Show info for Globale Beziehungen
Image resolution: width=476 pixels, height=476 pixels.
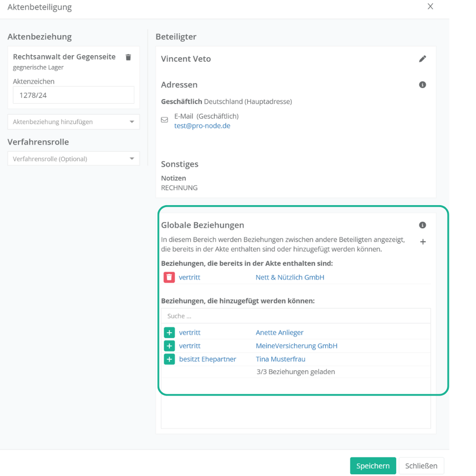click(x=422, y=225)
